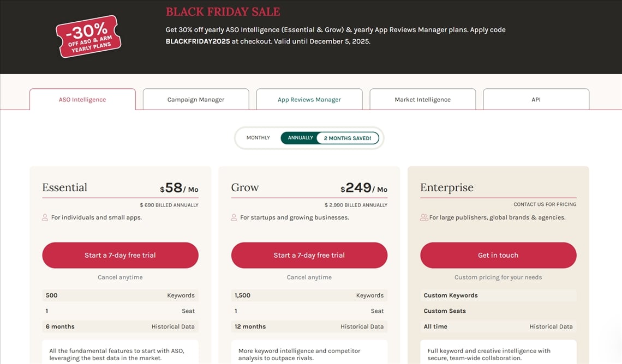Click the 2 Months Saved pill

(x=348, y=138)
